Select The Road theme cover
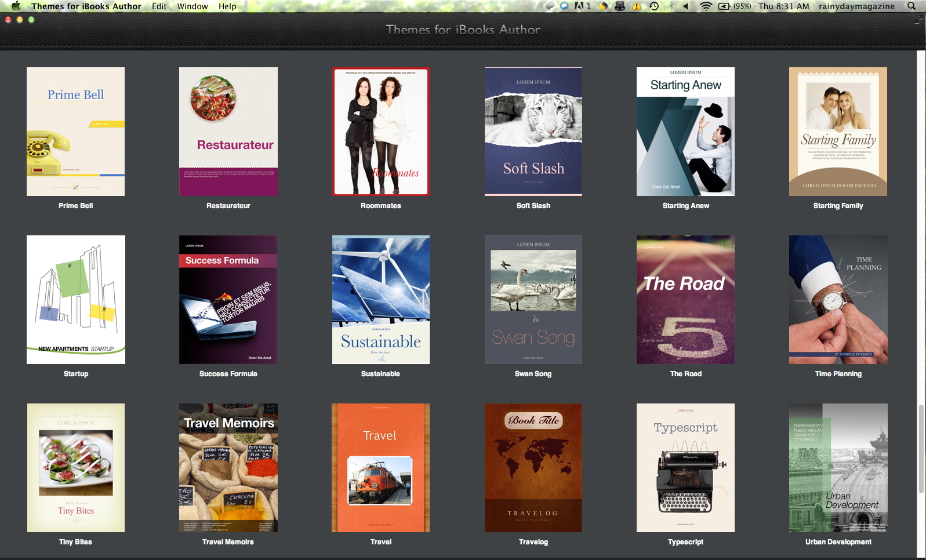This screenshot has height=560, width=926. [685, 300]
